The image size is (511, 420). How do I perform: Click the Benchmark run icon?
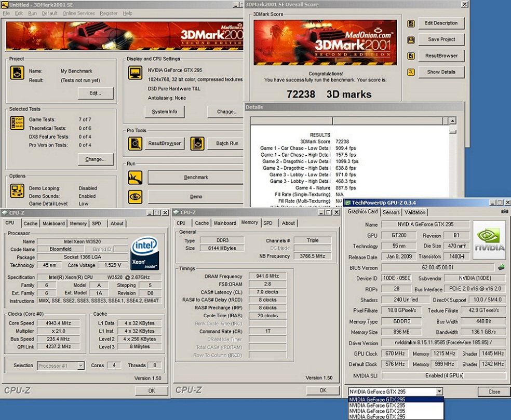(x=135, y=178)
